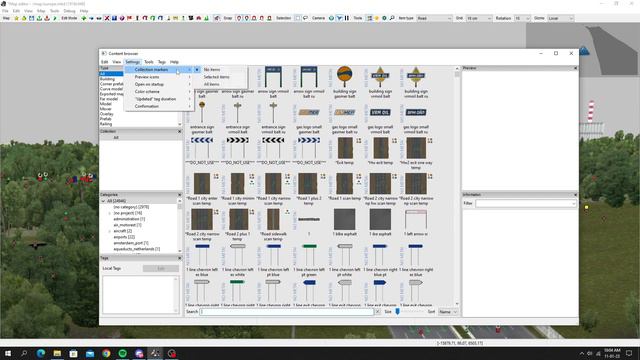Open the Grid size dropdown

(x=478, y=18)
